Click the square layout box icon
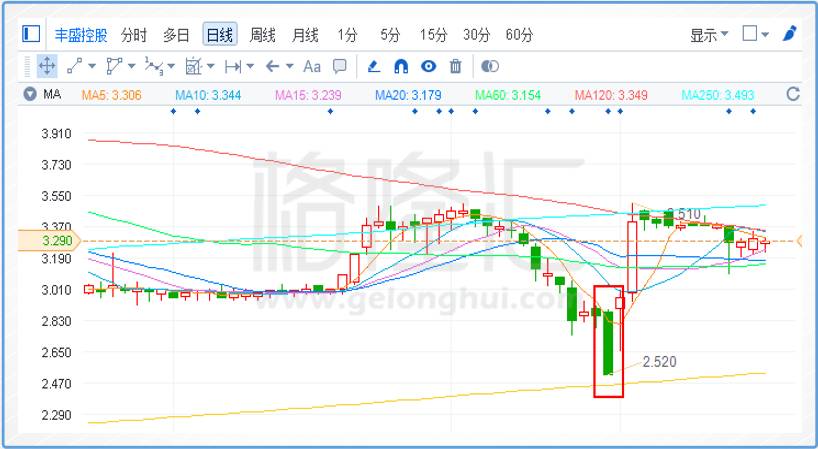The width and height of the screenshot is (818, 449). (x=750, y=34)
